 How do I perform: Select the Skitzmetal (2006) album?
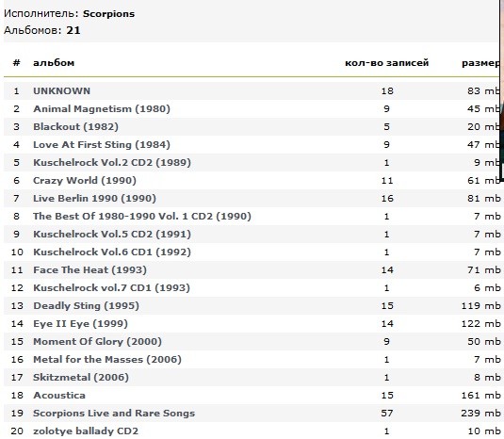point(81,378)
